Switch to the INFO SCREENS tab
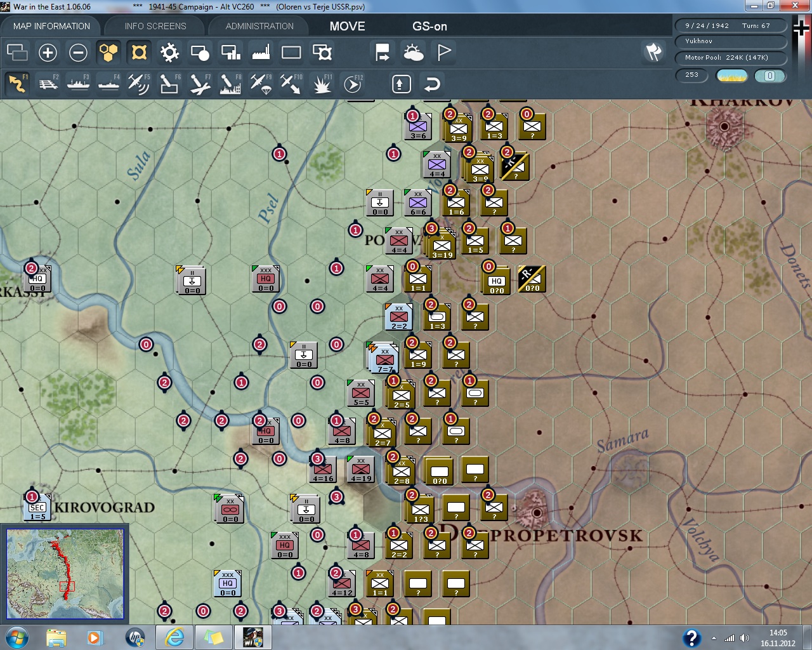The width and height of the screenshot is (812, 650). coord(155,26)
